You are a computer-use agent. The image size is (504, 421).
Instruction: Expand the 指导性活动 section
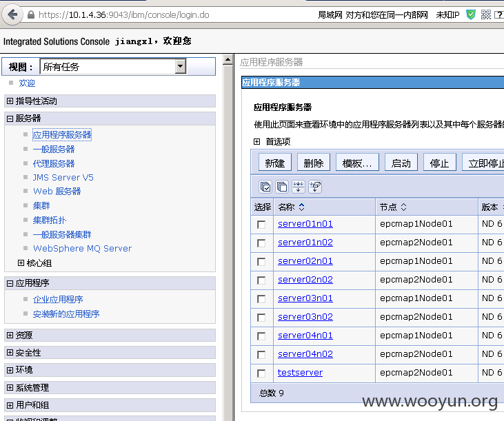click(x=10, y=101)
